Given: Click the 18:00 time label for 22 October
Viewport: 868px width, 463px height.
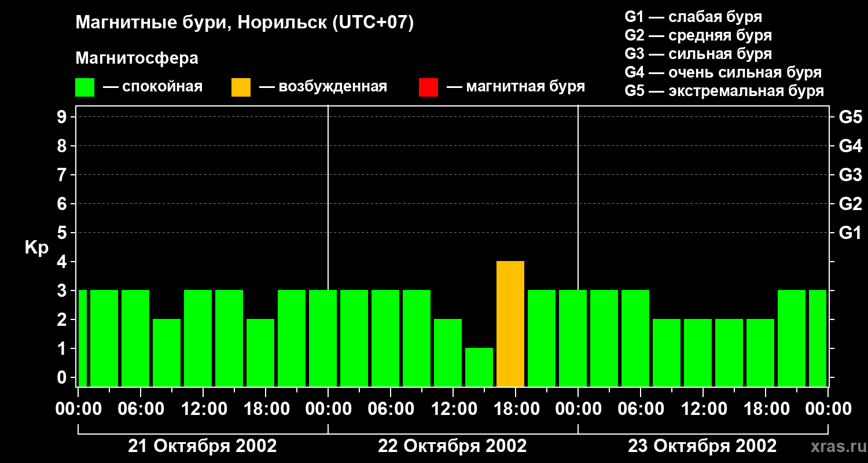Looking at the screenshot, I should click(x=516, y=409).
